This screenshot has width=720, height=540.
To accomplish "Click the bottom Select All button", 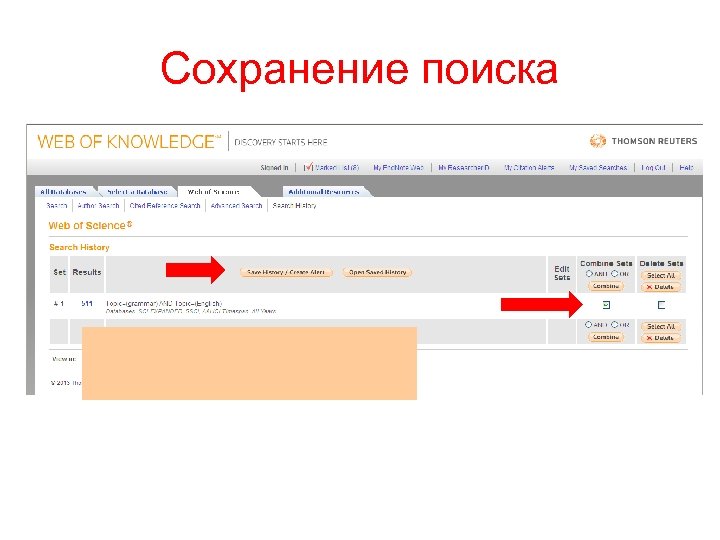I will tap(661, 326).
